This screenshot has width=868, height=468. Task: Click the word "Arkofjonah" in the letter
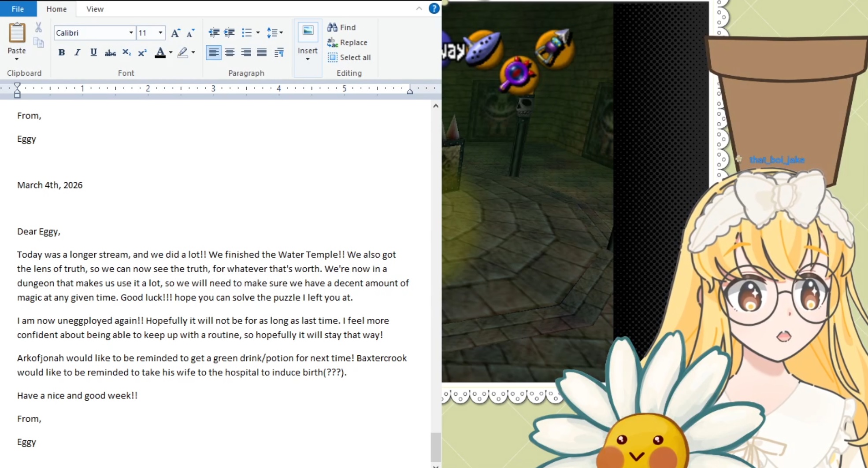(41, 358)
